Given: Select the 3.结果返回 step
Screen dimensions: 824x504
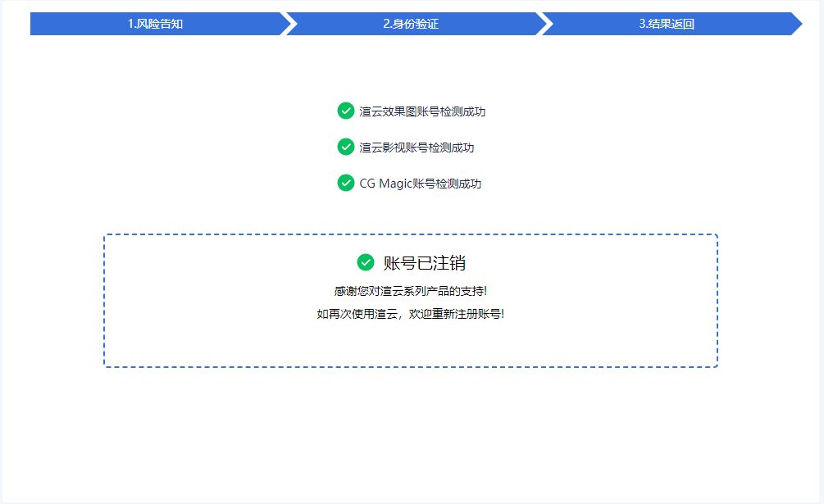Looking at the screenshot, I should click(667, 24).
